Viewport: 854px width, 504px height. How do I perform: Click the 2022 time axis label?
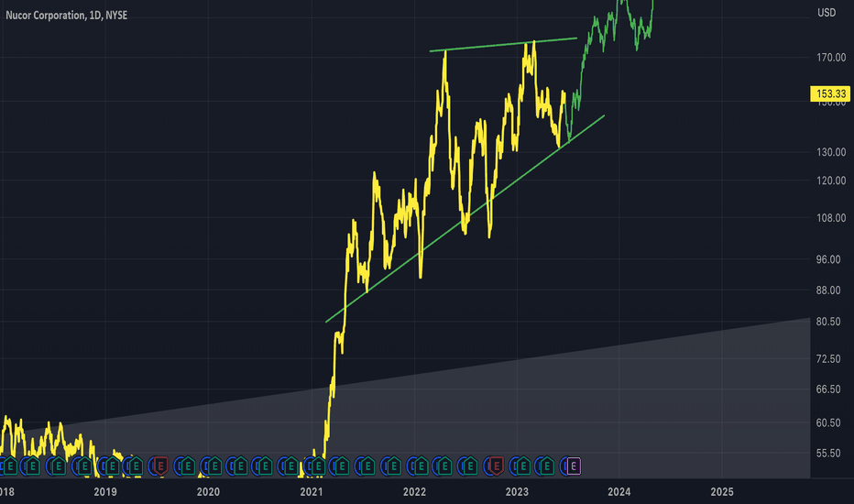point(414,492)
